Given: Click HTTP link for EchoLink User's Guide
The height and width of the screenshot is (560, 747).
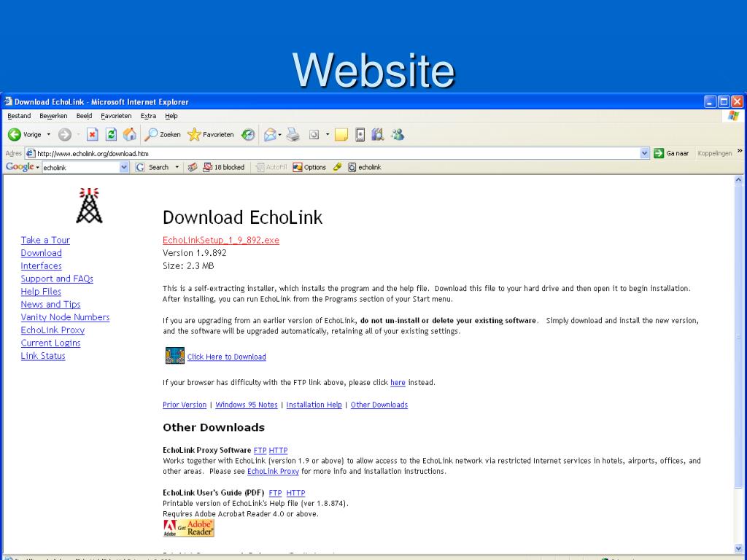Looking at the screenshot, I should coord(295,493).
